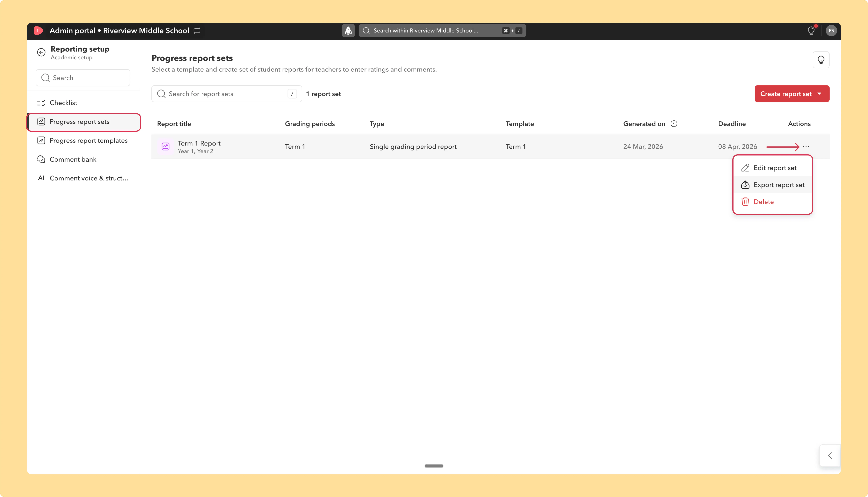The width and height of the screenshot is (868, 497).
Task: Click the switch school arrows icon
Action: pos(197,31)
